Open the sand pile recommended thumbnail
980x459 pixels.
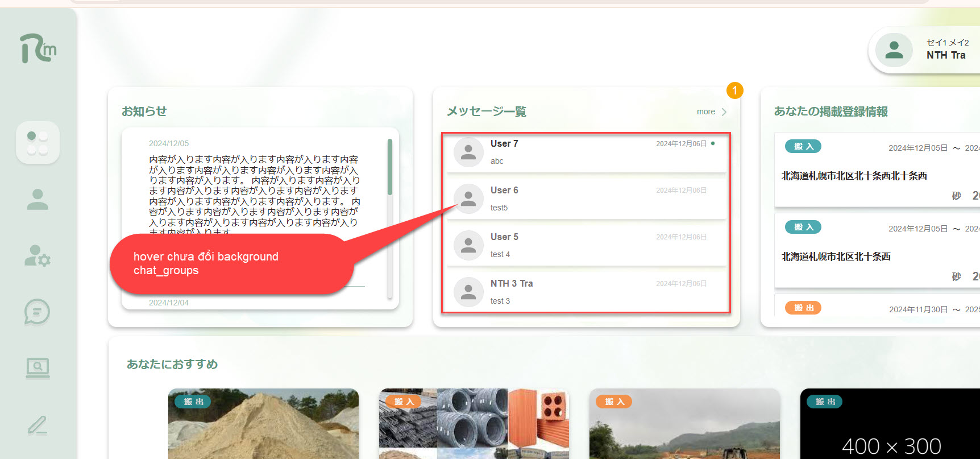[x=263, y=424]
